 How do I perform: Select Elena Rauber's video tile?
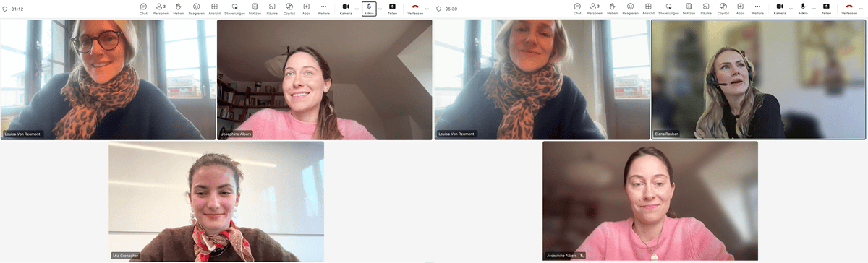758,79
